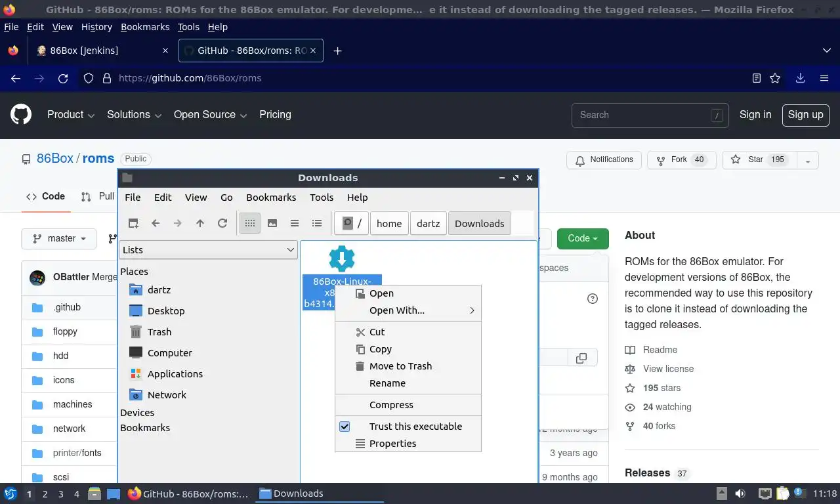
Task: Open file manager Bookmarks menu
Action: [x=271, y=197]
